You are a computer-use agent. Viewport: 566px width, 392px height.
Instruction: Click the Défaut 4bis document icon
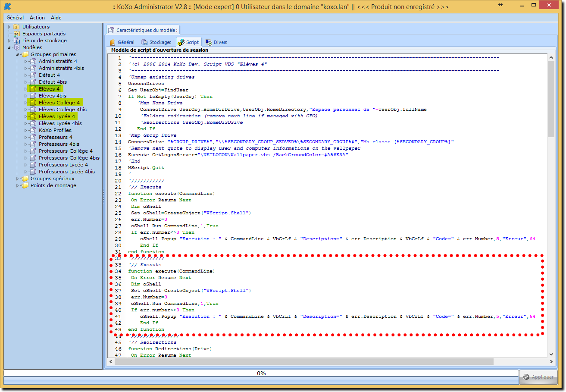point(33,82)
